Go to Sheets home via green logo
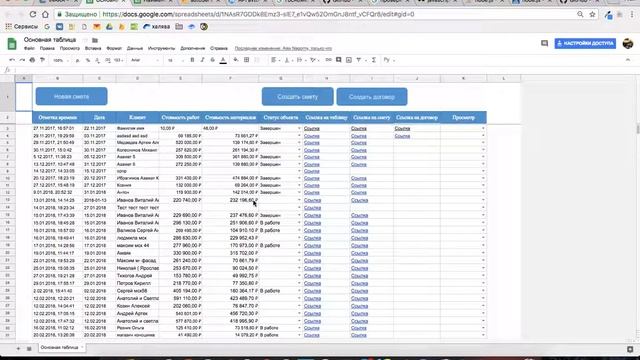This screenshot has width=640, height=360. click(x=12, y=44)
